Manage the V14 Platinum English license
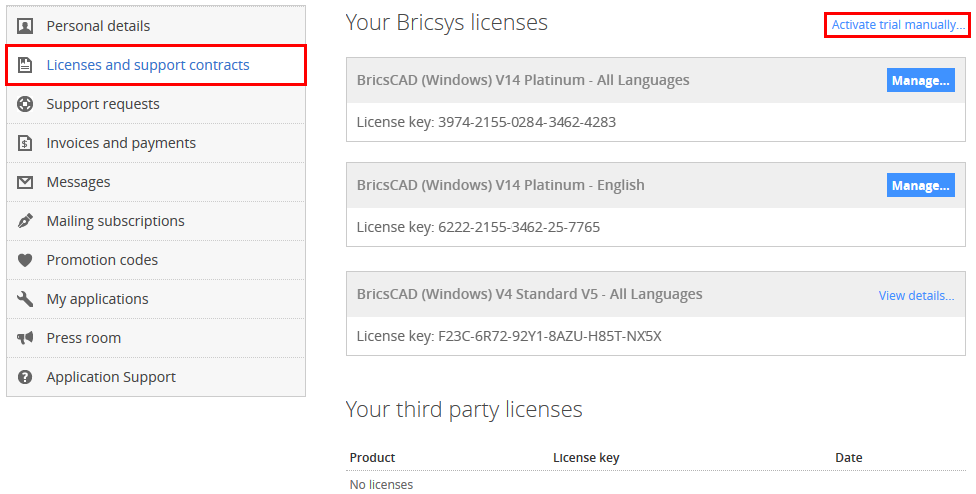 (x=921, y=185)
